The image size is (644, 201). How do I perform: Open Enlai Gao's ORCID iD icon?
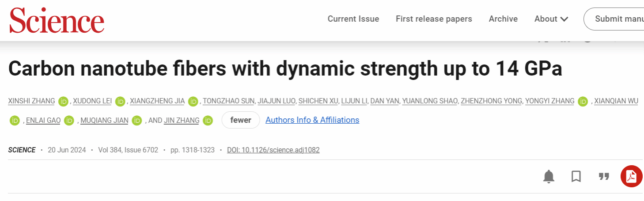point(69,120)
